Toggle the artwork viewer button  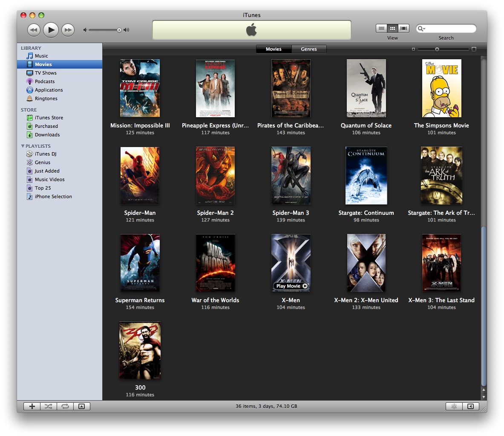pyautogui.click(x=82, y=407)
